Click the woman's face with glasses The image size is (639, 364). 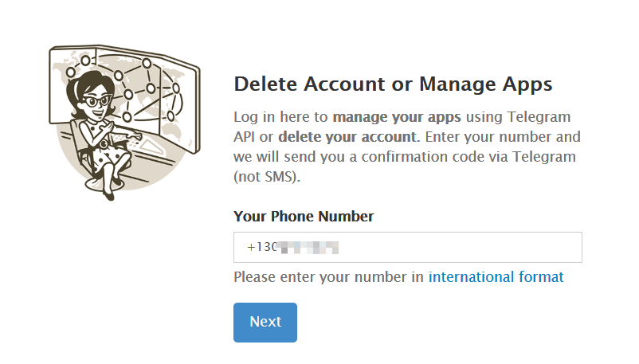96,100
